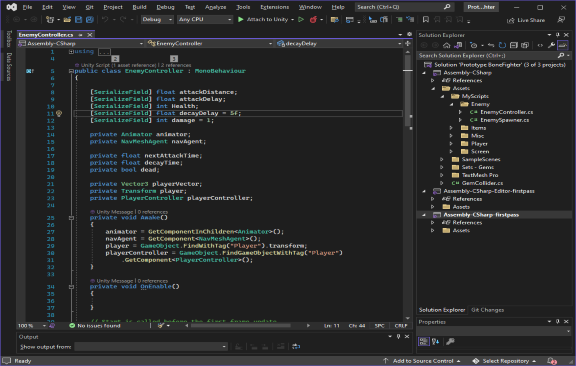This screenshot has width=576, height=366.
Task: Open the vertical Toolbox side tab
Action: tap(9, 39)
